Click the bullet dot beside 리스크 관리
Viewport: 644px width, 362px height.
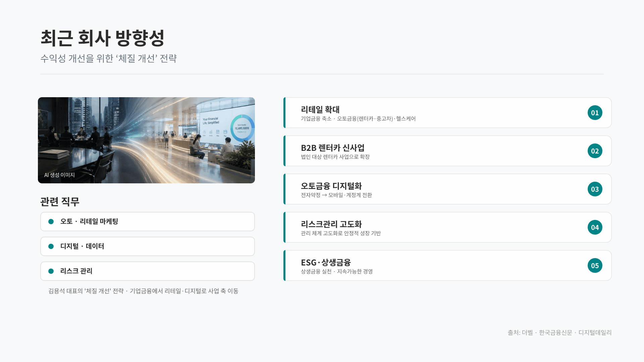(x=51, y=271)
